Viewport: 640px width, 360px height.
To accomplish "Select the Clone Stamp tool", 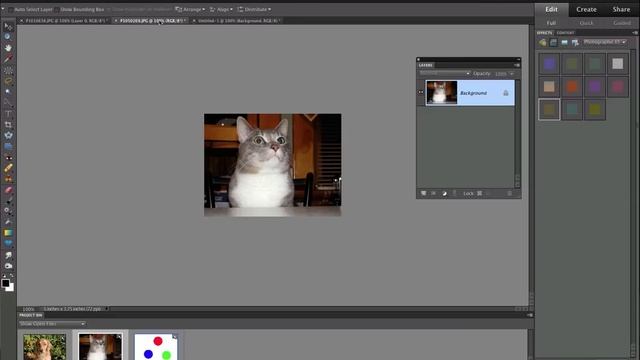I will pyautogui.click(x=8, y=179).
